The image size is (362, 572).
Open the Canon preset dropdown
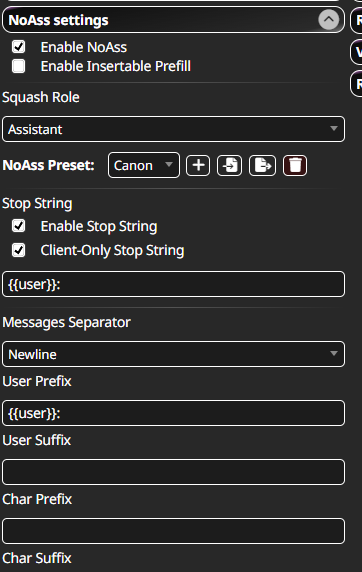coord(144,165)
